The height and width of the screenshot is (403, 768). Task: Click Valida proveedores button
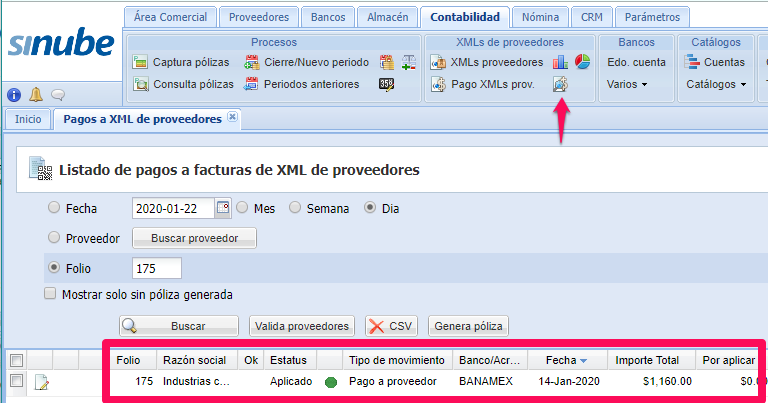(x=302, y=326)
